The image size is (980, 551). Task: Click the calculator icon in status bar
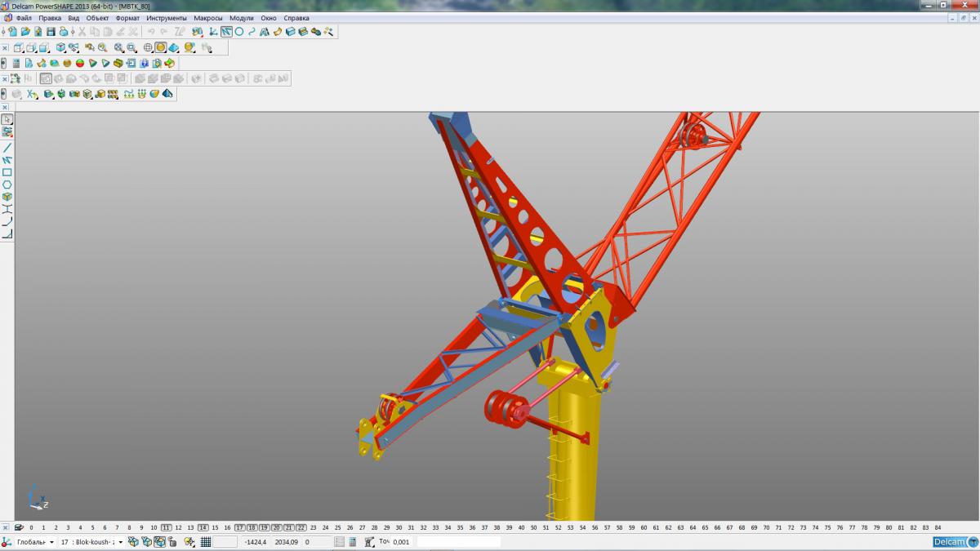[x=352, y=541]
